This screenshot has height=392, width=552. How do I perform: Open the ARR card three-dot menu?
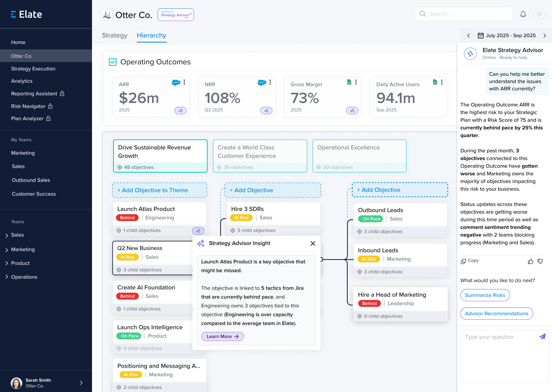pos(184,82)
